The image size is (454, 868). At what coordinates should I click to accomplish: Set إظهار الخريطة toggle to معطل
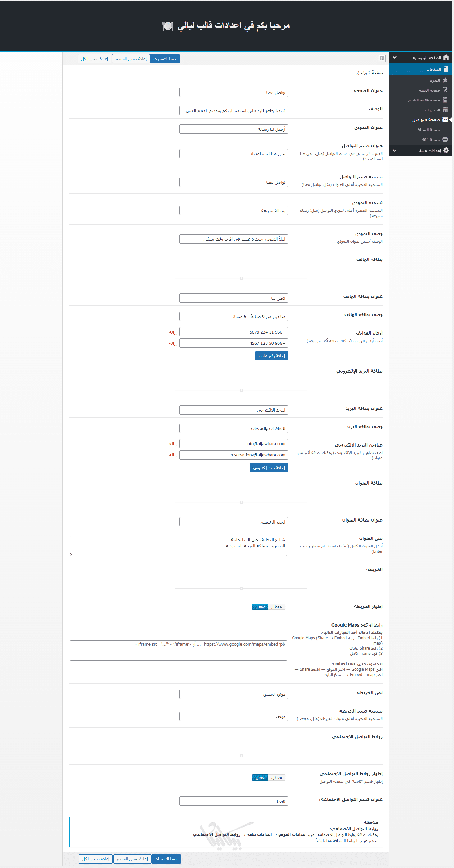277,607
